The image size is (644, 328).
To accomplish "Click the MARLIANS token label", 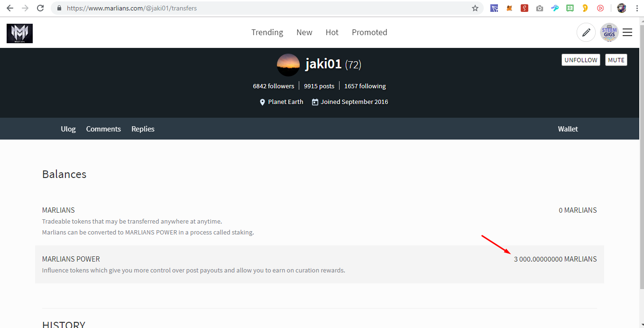I will click(58, 210).
